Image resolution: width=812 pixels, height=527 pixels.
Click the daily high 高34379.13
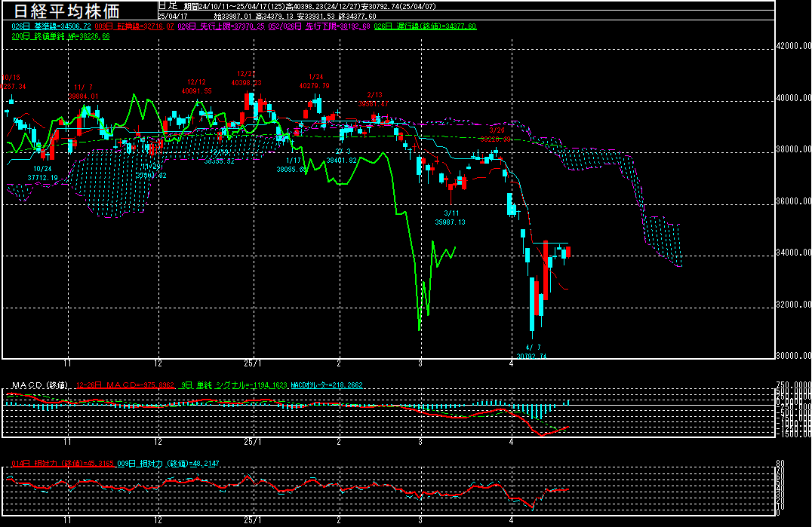click(275, 16)
